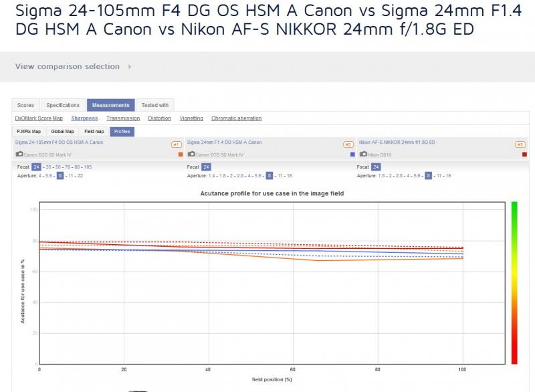Pick aperture 22 for Sigma 24-105mm

tap(80, 176)
